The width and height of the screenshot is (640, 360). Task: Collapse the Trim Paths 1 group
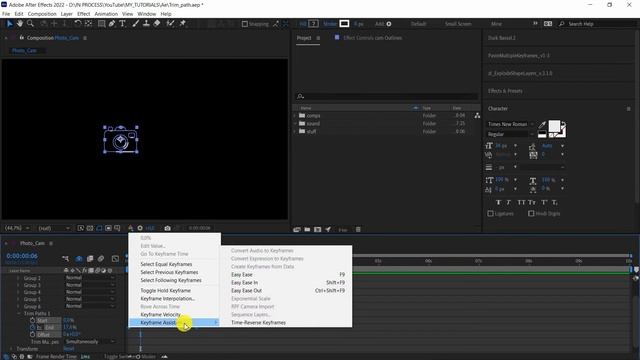19,313
